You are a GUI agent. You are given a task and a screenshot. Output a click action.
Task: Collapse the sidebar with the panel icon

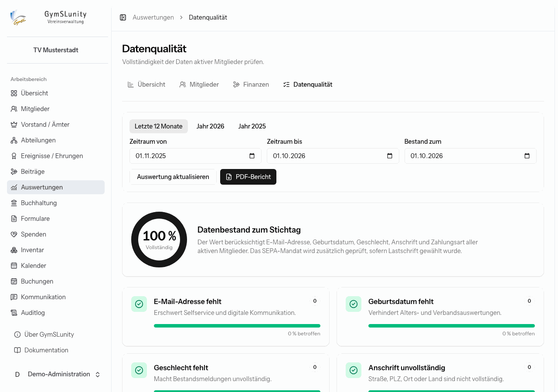(123, 17)
